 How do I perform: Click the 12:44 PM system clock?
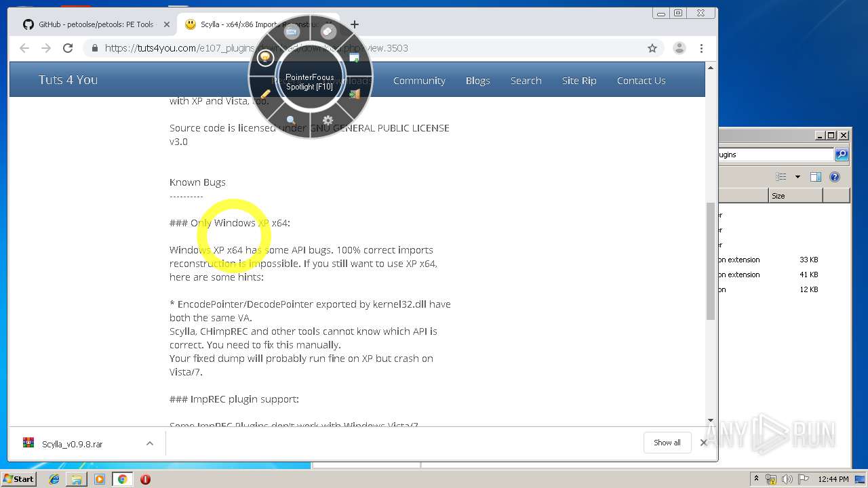pos(833,479)
